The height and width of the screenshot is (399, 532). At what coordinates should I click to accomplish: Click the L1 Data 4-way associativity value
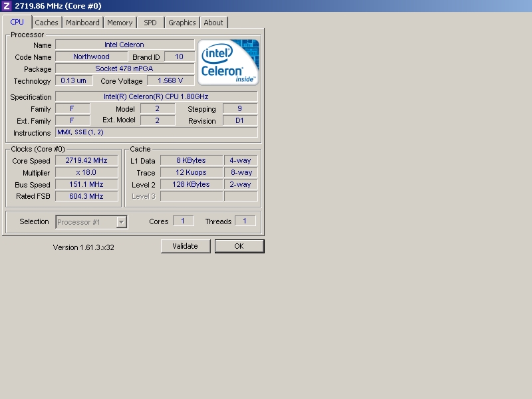[x=241, y=160]
